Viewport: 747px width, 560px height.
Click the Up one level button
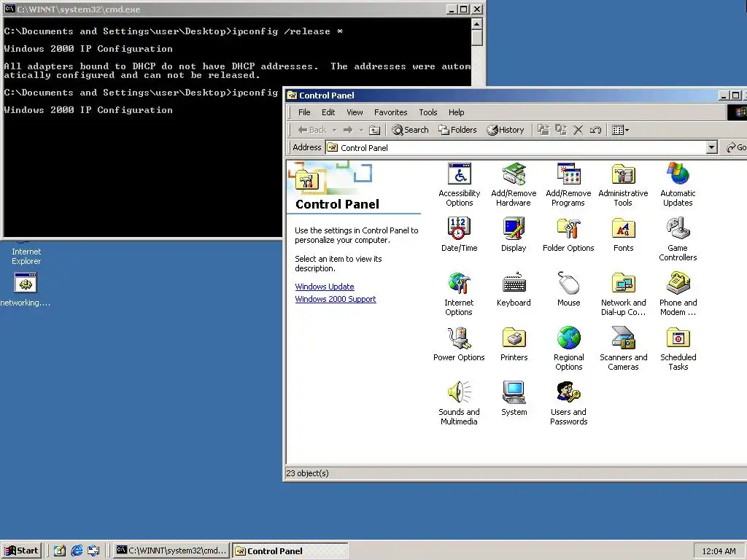click(x=375, y=130)
